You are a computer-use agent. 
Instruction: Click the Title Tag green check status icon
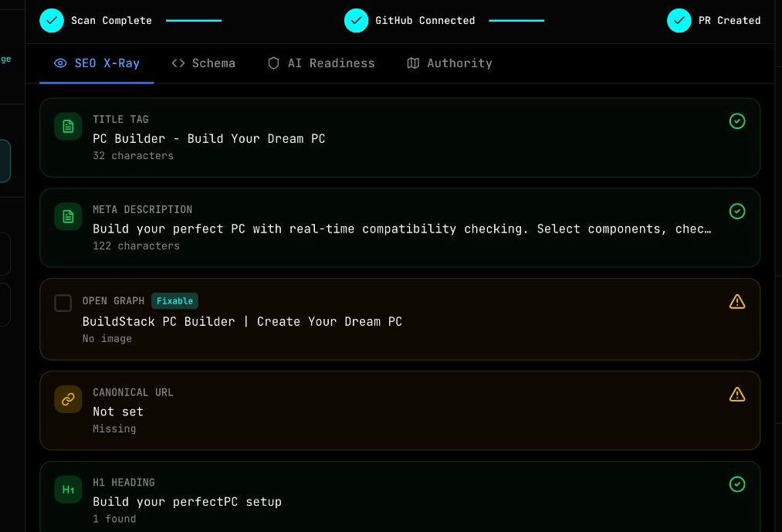[x=737, y=121]
